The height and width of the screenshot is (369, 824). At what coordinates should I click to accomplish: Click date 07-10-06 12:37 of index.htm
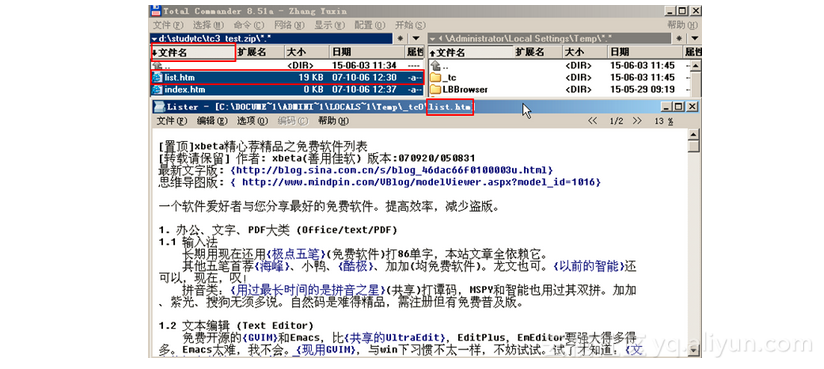click(x=365, y=89)
